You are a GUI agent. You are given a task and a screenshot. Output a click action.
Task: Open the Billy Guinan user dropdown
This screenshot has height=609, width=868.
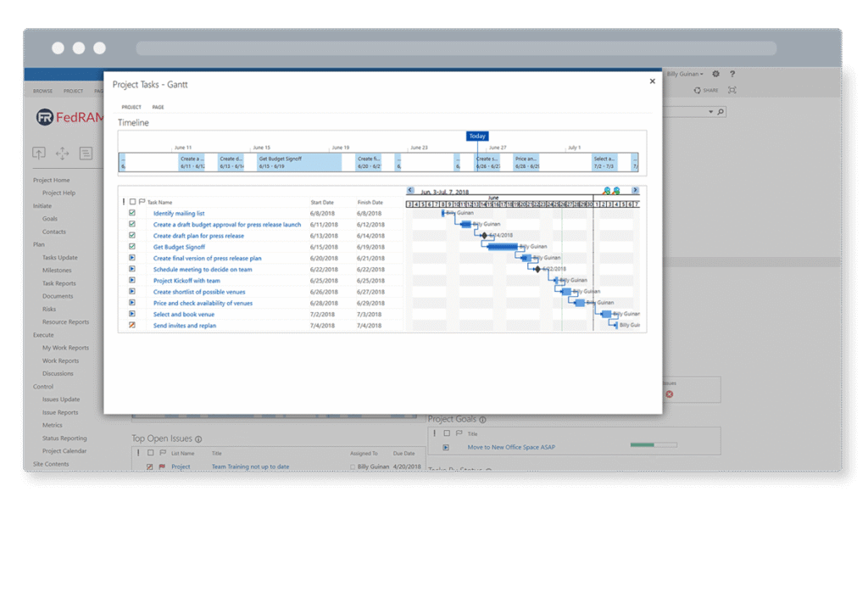click(x=686, y=75)
